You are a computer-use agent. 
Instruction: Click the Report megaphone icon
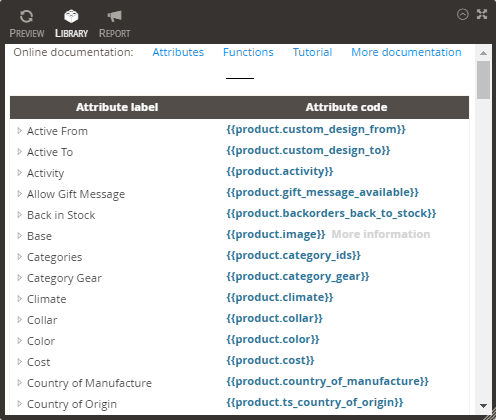(x=114, y=16)
